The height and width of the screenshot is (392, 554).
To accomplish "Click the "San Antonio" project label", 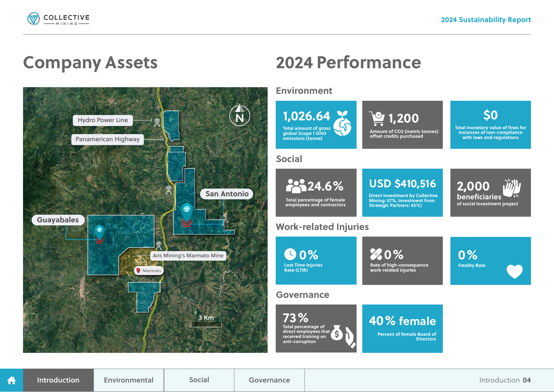I will pyautogui.click(x=227, y=194).
